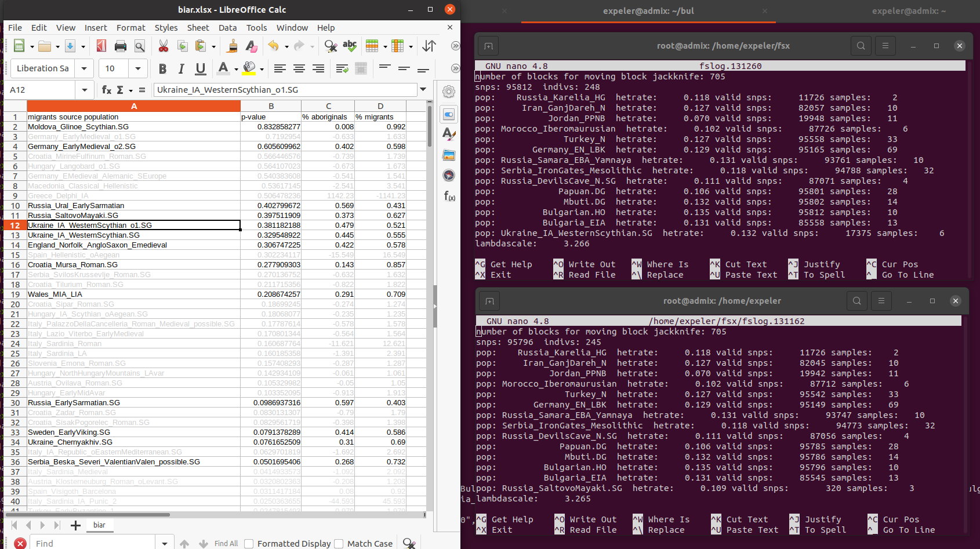Click the Find All button

click(x=226, y=544)
